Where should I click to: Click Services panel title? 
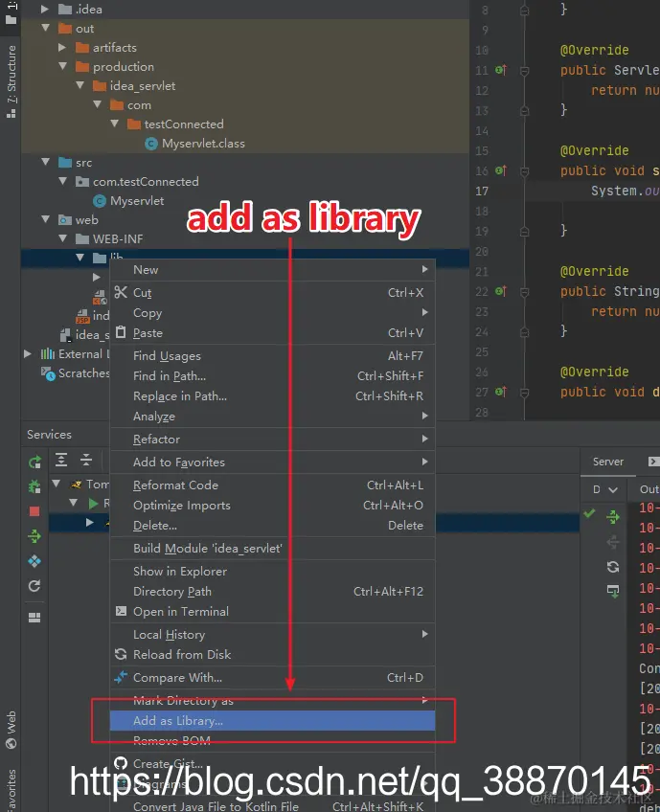[49, 435]
